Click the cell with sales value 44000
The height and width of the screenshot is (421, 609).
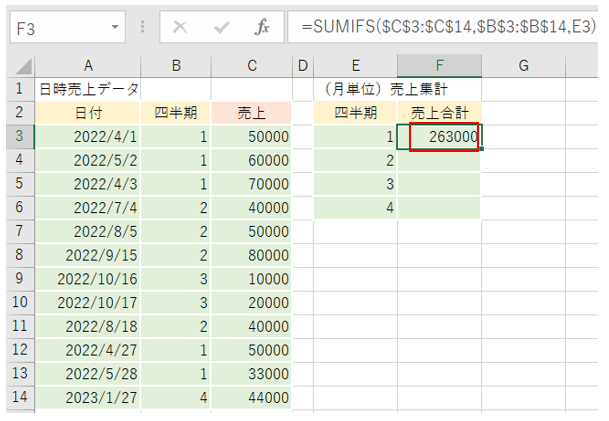pos(252,397)
